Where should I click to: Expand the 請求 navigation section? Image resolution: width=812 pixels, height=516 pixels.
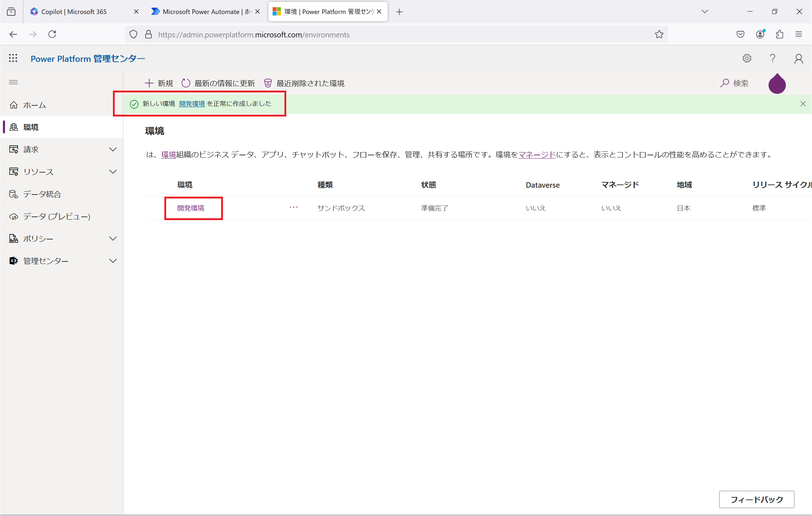click(x=113, y=150)
